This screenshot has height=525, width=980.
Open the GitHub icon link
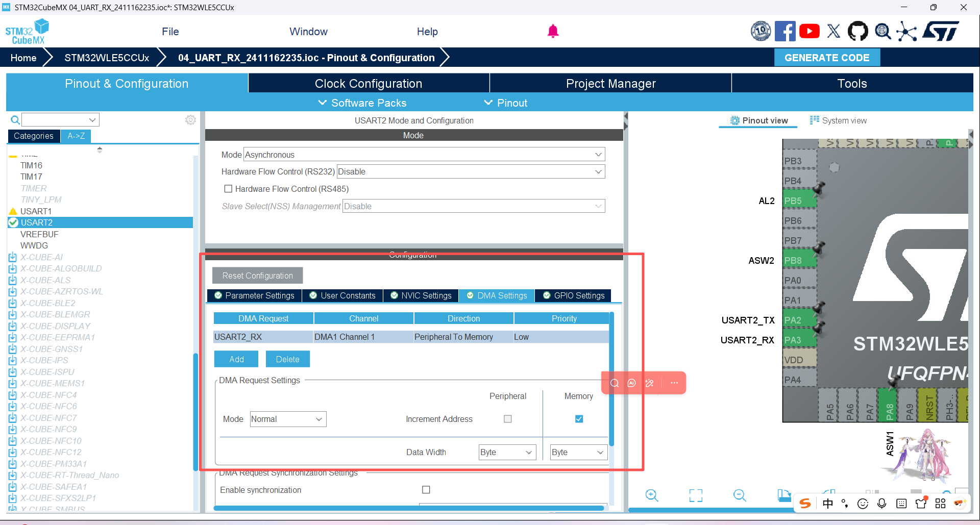pos(857,31)
